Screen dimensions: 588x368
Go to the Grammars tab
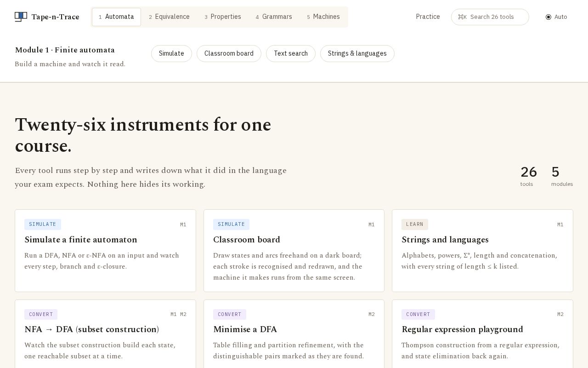pyautogui.click(x=274, y=17)
